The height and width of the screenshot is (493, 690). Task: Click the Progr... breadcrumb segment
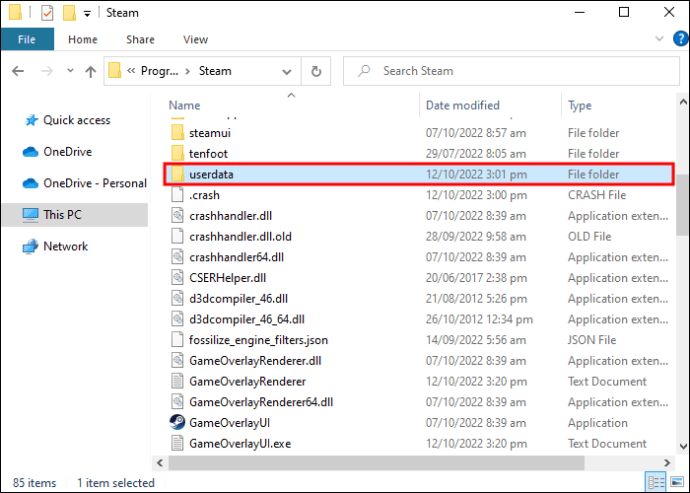click(x=160, y=71)
